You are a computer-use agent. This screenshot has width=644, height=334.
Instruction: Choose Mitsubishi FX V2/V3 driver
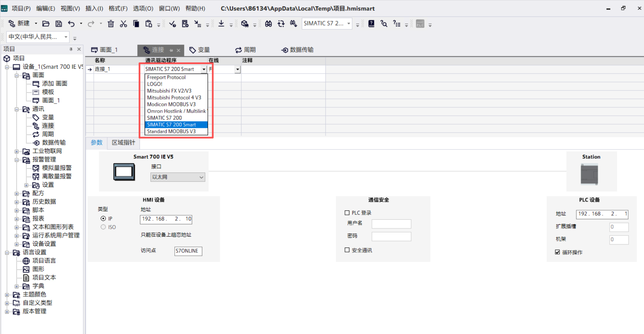pyautogui.click(x=176, y=91)
